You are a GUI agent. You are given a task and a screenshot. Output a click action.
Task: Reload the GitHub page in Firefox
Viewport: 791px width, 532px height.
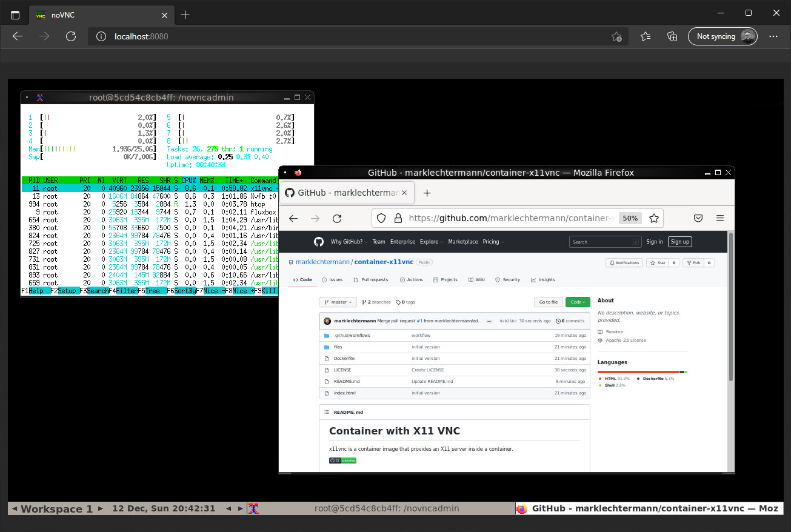pos(337,219)
